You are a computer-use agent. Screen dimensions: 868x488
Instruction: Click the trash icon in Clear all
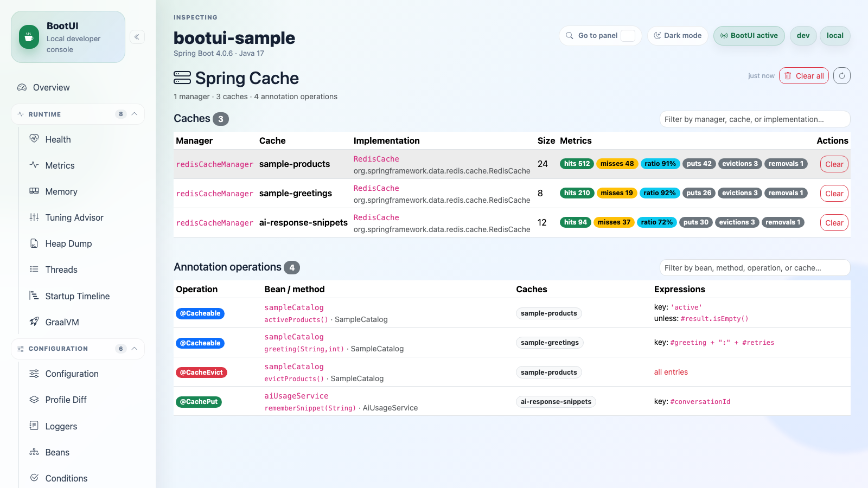[x=788, y=76]
